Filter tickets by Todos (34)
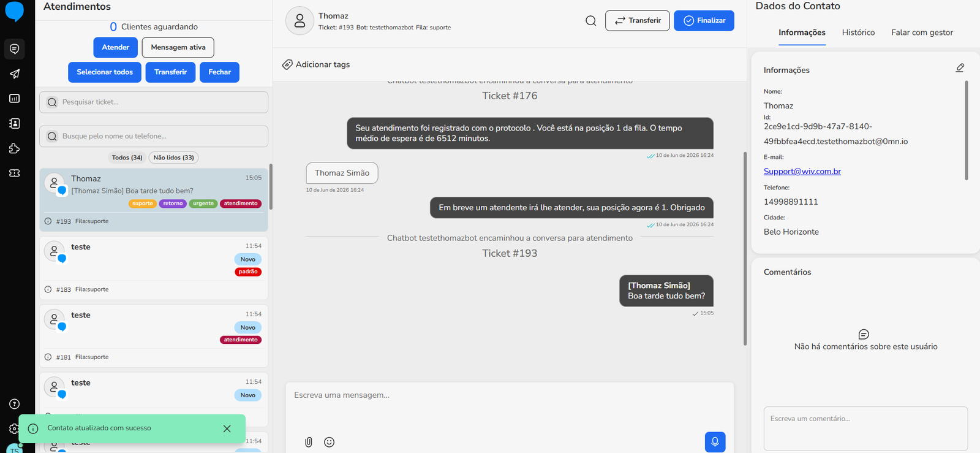 [x=127, y=158]
